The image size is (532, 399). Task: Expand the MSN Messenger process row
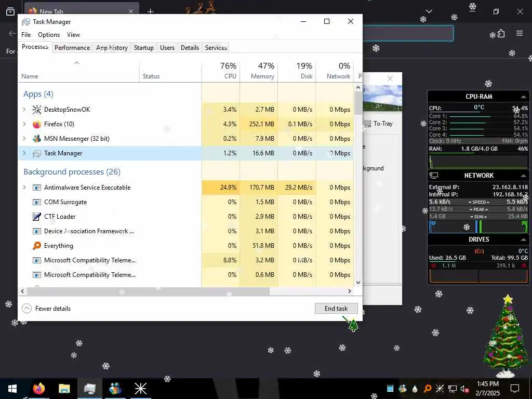click(x=24, y=138)
